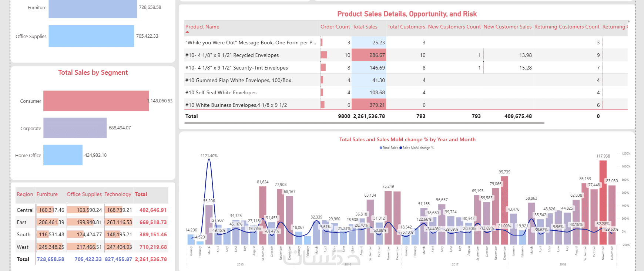
Task: Sort table by Order Count column header
Action: coord(335,27)
